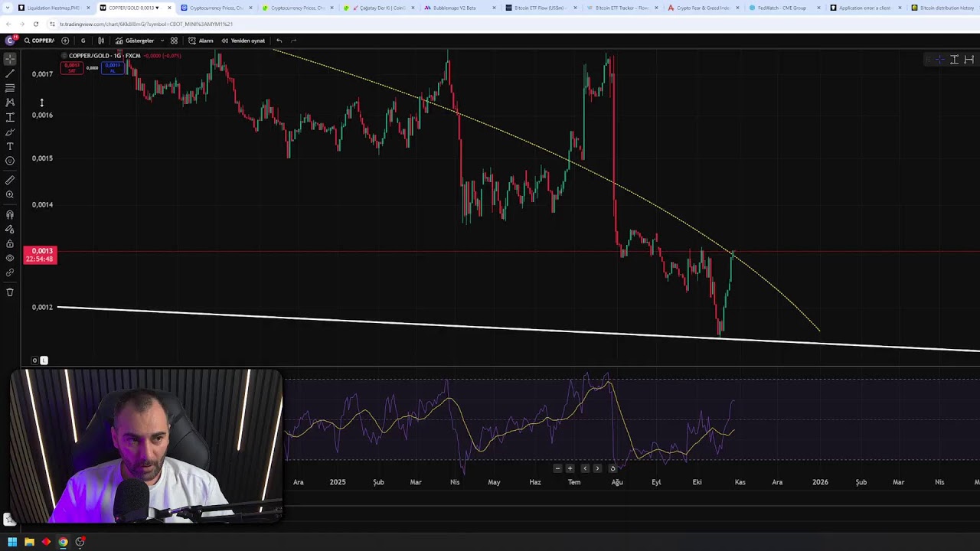This screenshot has height=551, width=980.
Task: Zoom out using the minus control
Action: pos(557,468)
